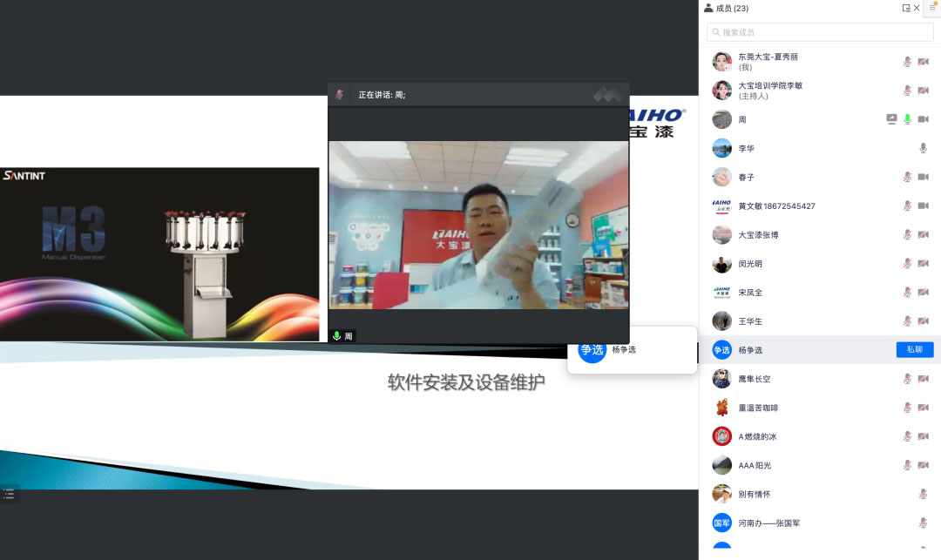The width and height of the screenshot is (941, 560).
Task: Pop out the members panel window
Action: click(905, 8)
